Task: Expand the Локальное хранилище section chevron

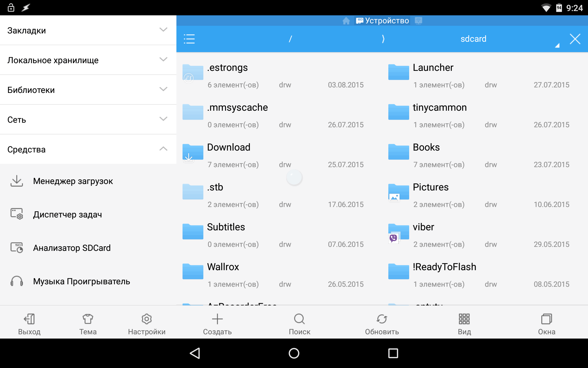Action: pyautogui.click(x=164, y=59)
